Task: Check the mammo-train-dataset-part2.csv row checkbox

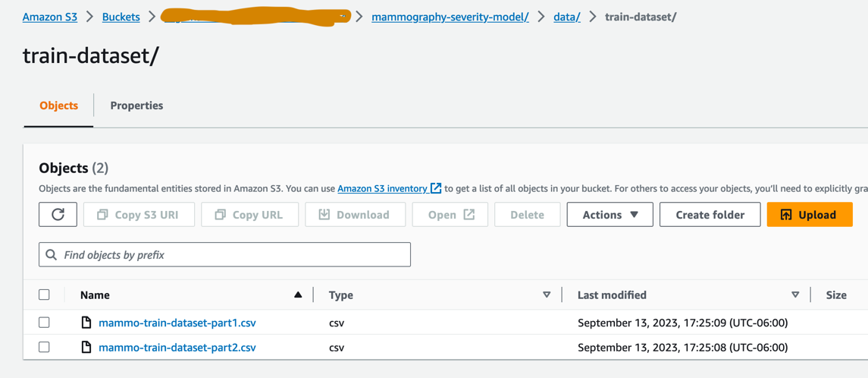Action: 45,347
